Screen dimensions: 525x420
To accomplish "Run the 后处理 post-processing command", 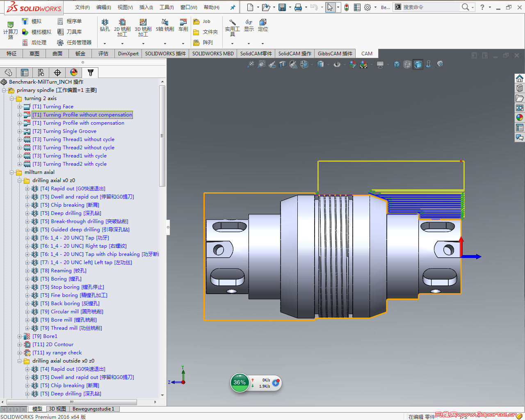I will point(34,43).
